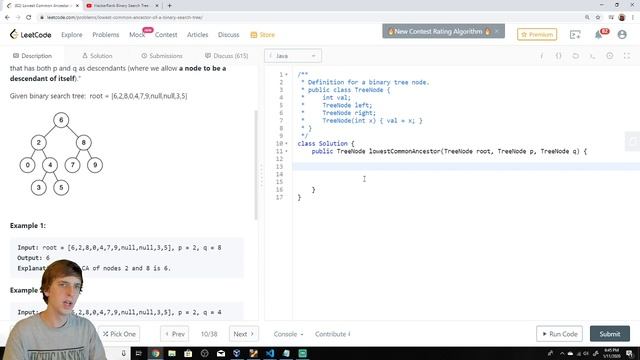
Task: Open the playground terminal icon in header
Action: click(x=575, y=35)
